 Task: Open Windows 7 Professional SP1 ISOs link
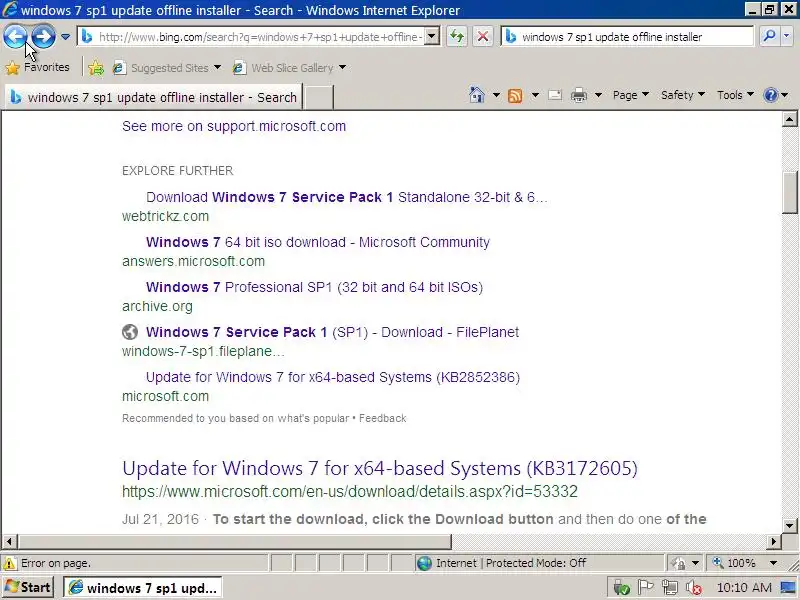point(314,287)
